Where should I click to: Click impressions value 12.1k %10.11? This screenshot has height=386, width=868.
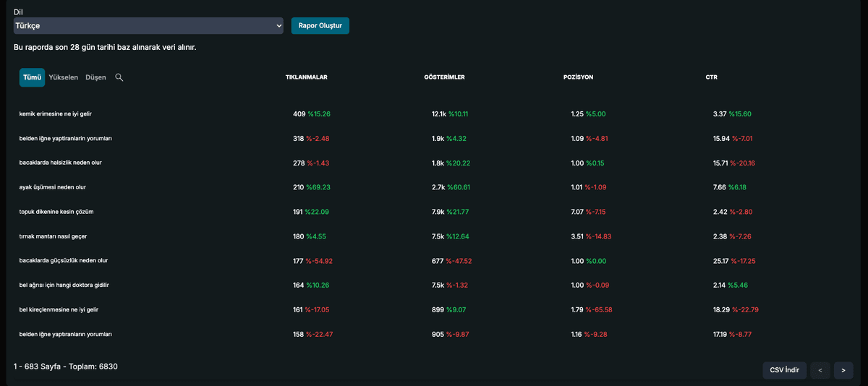(x=450, y=114)
